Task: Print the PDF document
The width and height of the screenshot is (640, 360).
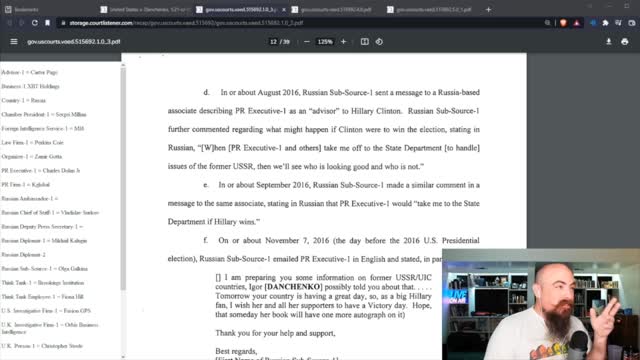Action: point(624,42)
